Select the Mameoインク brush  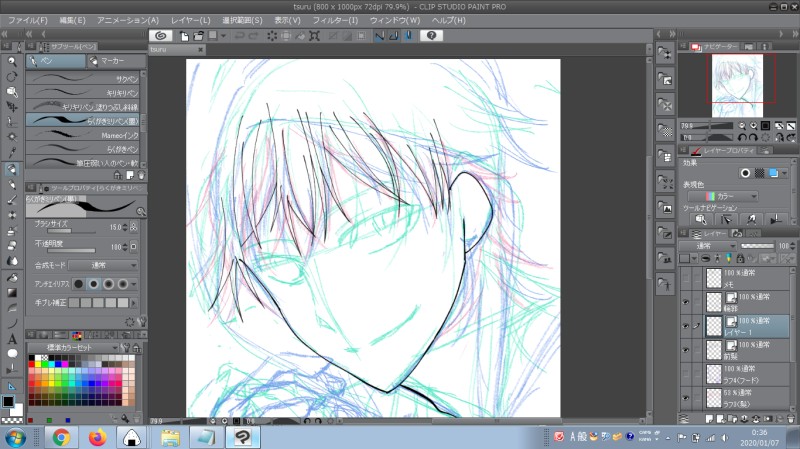pyautogui.click(x=82, y=134)
